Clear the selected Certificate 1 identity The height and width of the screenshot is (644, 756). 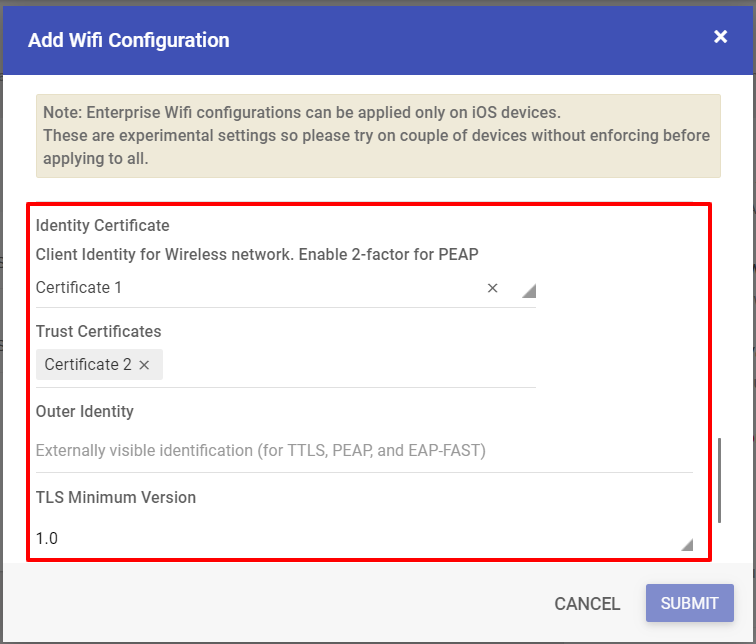coord(492,288)
